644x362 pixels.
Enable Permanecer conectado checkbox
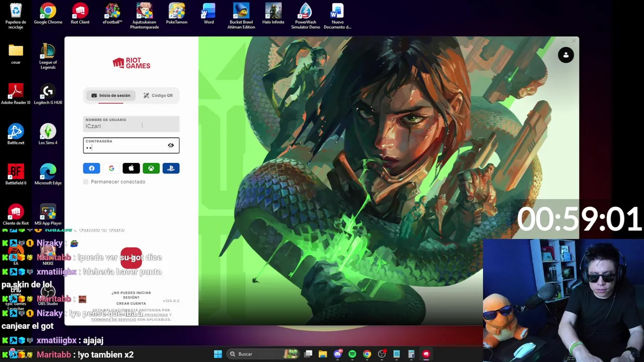(86, 182)
